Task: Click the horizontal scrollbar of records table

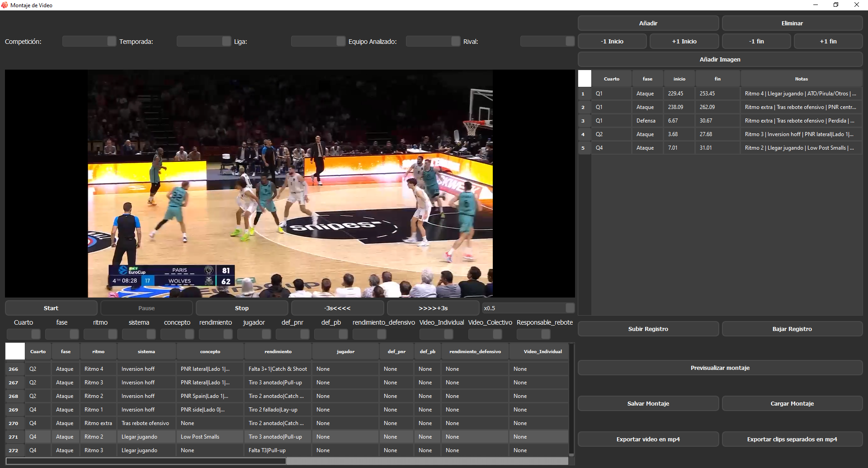Action: 146,461
